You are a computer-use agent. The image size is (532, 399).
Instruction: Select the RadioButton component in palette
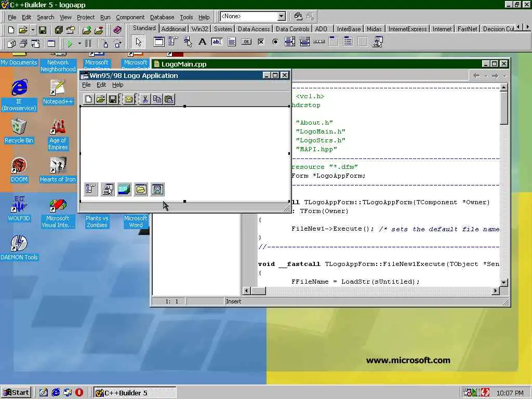275,42
